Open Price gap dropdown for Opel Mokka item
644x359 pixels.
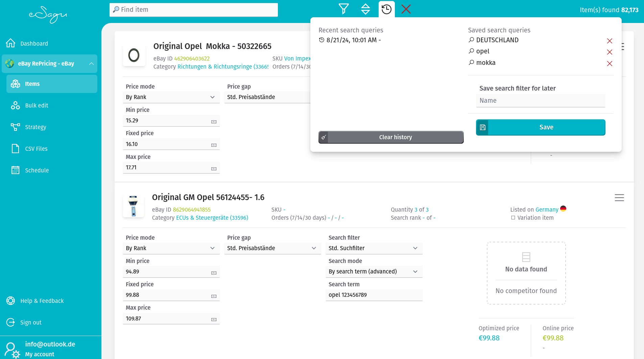(x=267, y=97)
